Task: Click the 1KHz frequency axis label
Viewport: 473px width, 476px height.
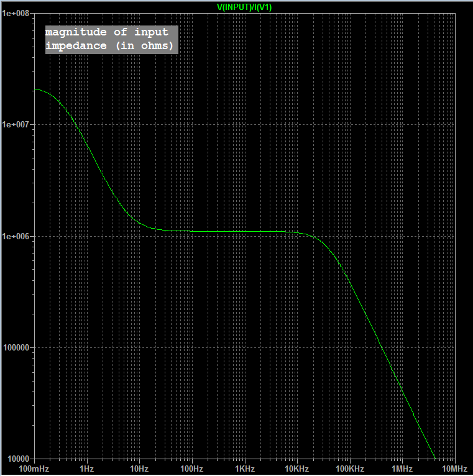Action: coord(245,469)
